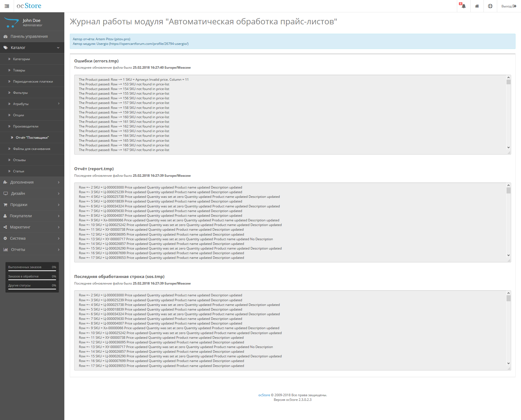Click scroll-up arrow in sos.tmp log
This screenshot has height=420, width=521.
pyautogui.click(x=508, y=293)
